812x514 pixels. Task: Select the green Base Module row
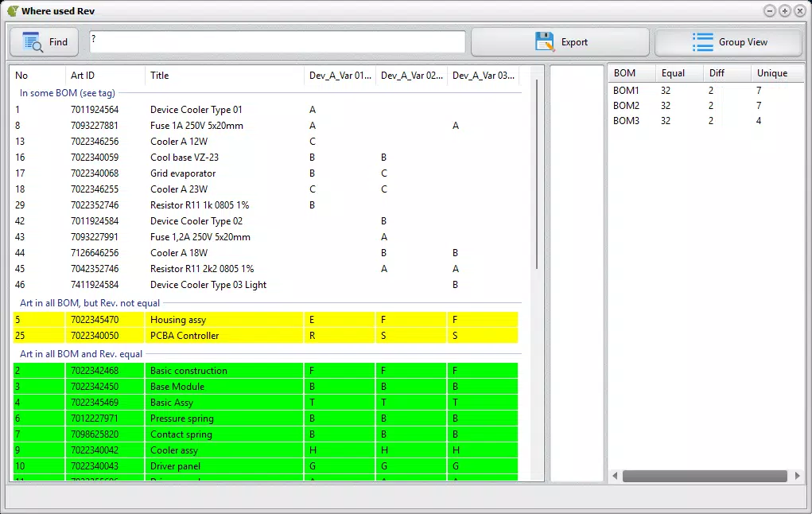pos(266,387)
